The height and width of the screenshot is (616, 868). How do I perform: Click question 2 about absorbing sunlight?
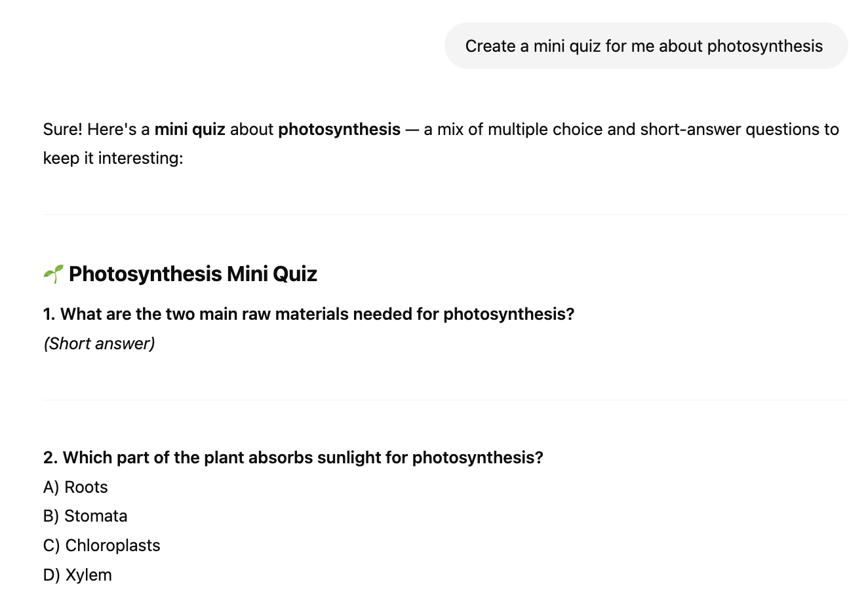[293, 457]
